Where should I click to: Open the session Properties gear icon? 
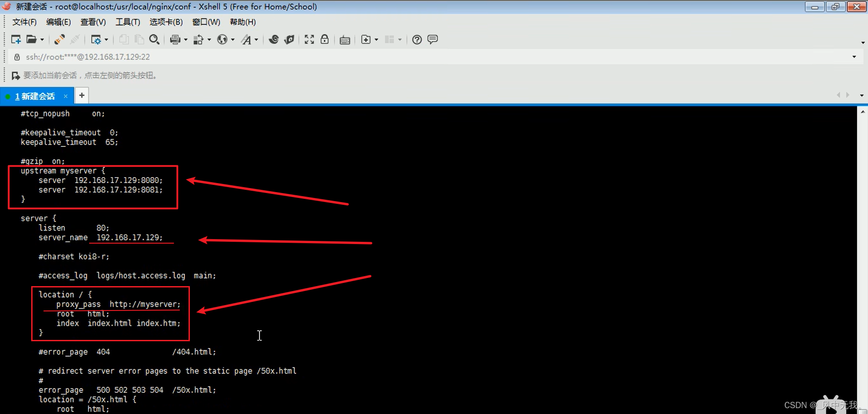coord(96,40)
